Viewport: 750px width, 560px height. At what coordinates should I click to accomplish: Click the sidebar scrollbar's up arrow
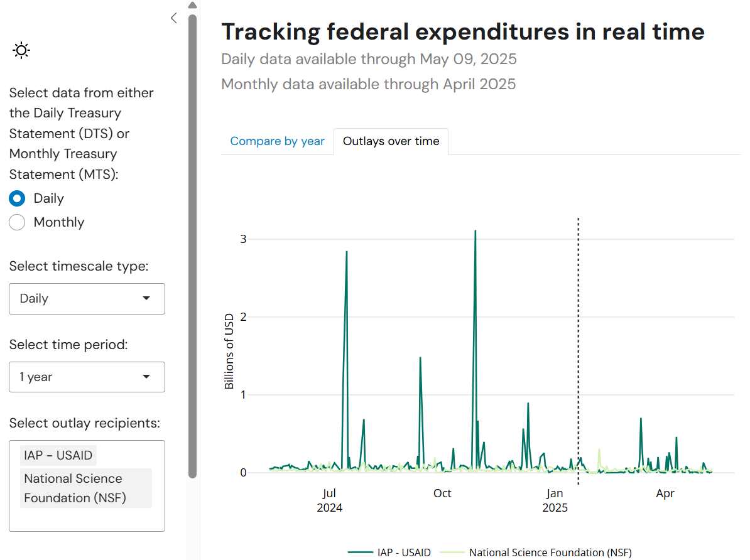click(x=192, y=6)
